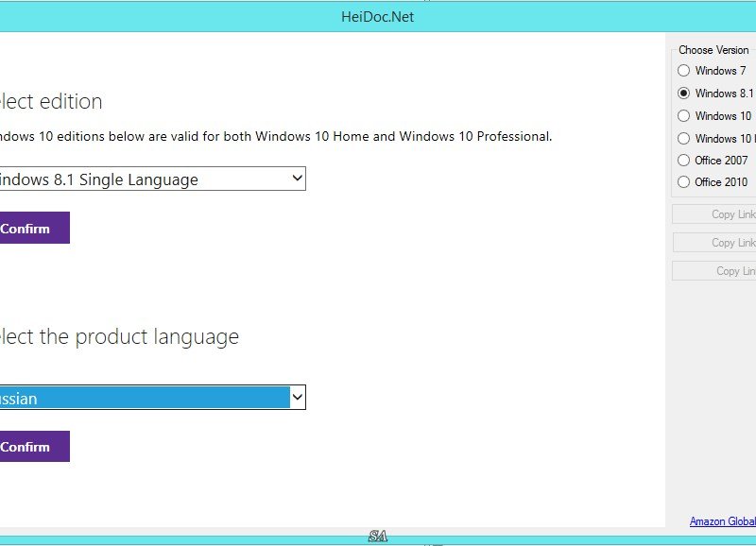Screen dimensions: 756x546
Task: Click the topmost Copy Link button
Action: 714,214
